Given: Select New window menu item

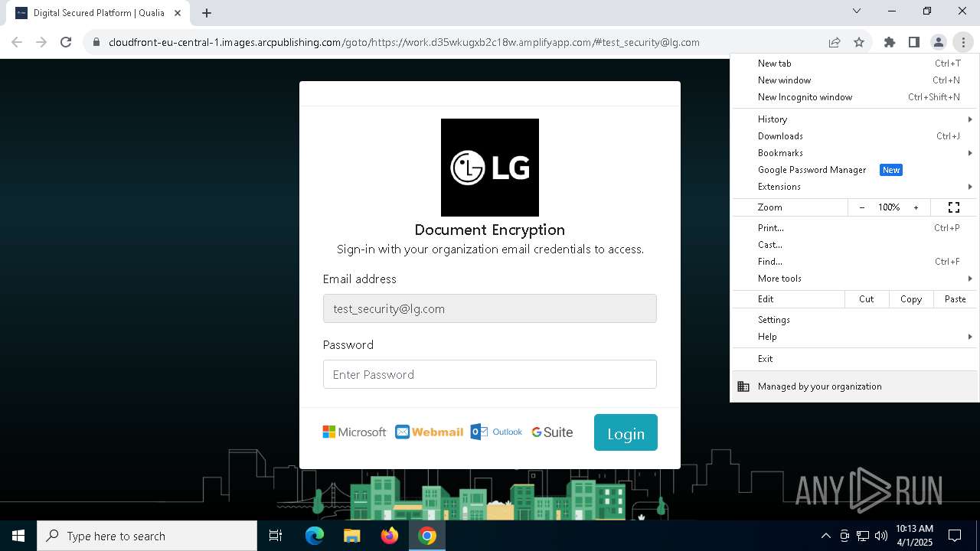Looking at the screenshot, I should tap(855, 80).
